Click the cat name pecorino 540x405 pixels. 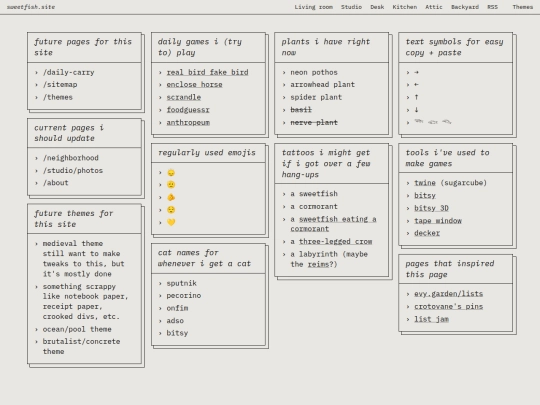(184, 296)
